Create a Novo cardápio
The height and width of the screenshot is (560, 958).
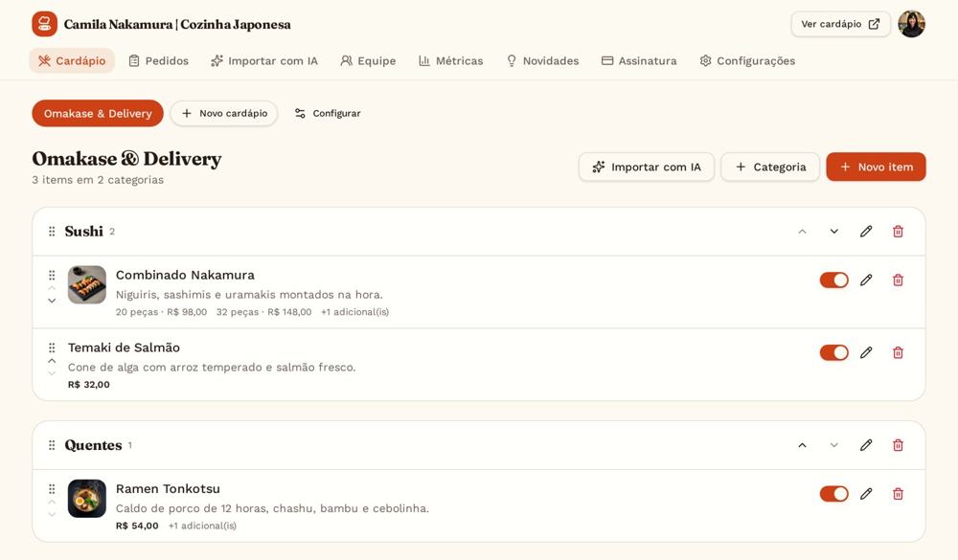point(224,114)
